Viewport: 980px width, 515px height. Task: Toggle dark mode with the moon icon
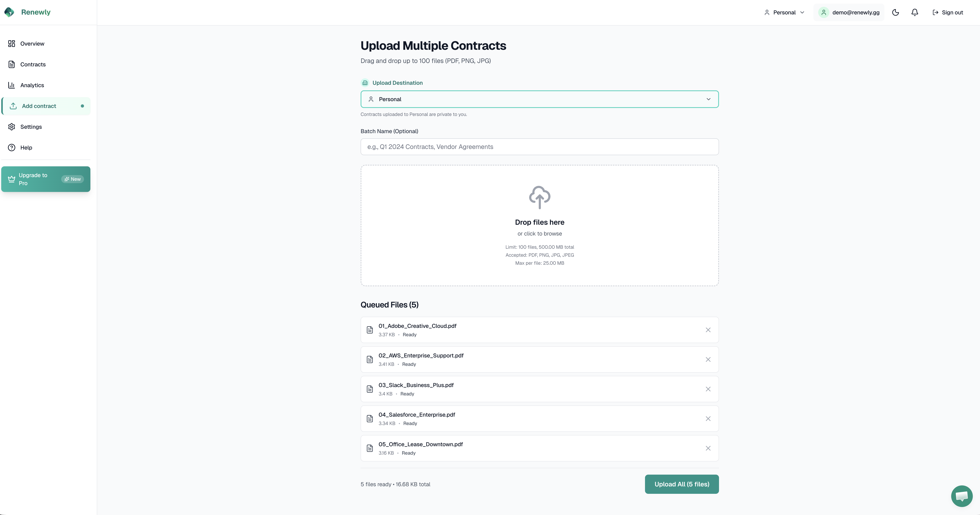point(896,12)
